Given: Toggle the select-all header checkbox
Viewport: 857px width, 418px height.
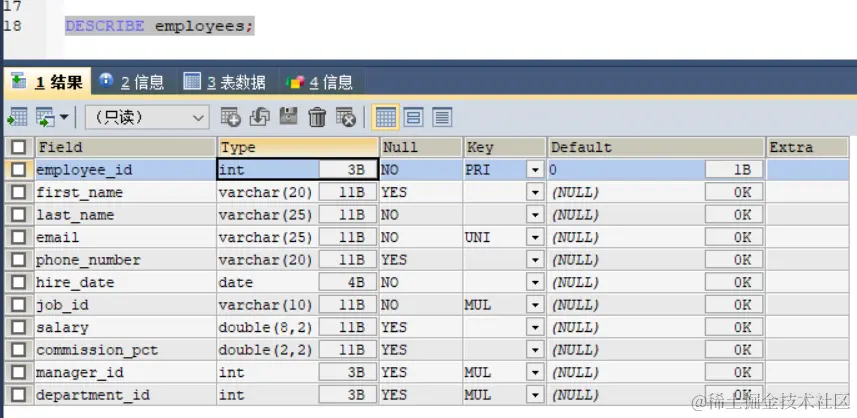Looking at the screenshot, I should [19, 147].
